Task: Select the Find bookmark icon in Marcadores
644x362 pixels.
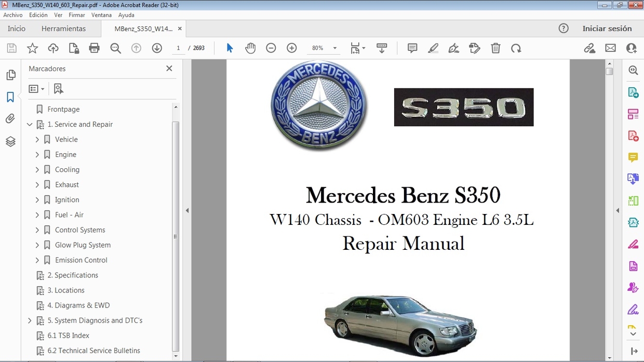Action: click(58, 88)
